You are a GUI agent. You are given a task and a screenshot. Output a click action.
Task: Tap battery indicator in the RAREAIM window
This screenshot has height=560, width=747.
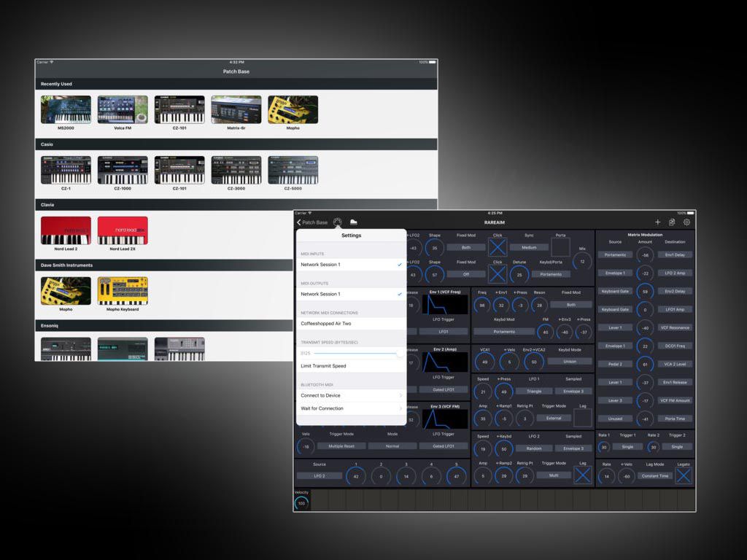pyautogui.click(x=690, y=213)
